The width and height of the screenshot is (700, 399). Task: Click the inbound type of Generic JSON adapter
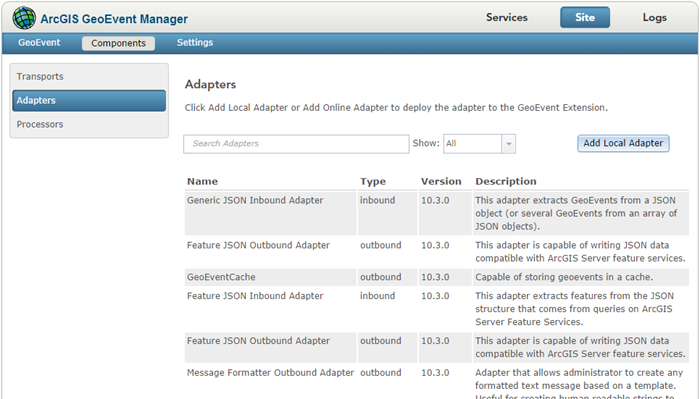point(377,200)
